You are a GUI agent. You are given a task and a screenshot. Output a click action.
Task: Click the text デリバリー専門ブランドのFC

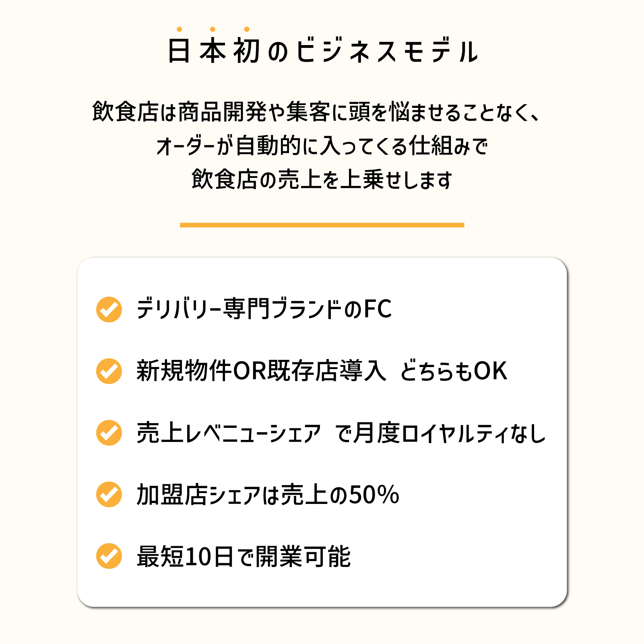(x=264, y=309)
